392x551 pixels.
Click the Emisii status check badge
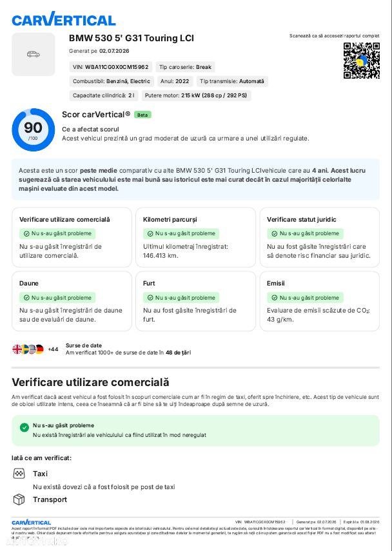pyautogui.click(x=305, y=298)
